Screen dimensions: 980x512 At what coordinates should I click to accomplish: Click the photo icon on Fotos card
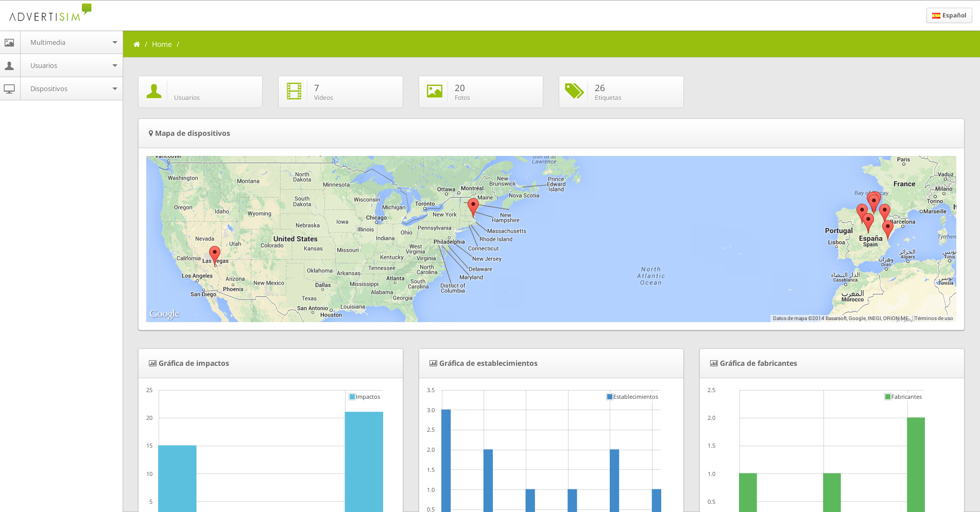coord(435,91)
